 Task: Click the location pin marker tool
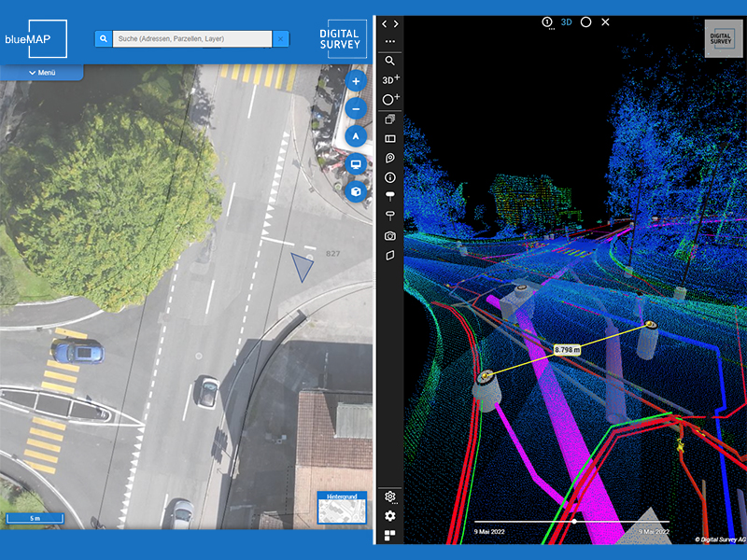(x=389, y=158)
